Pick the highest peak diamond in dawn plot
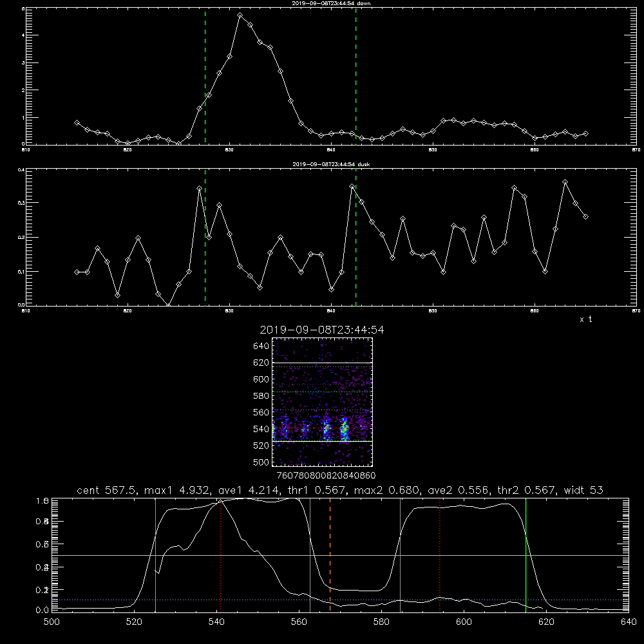 pos(240,15)
